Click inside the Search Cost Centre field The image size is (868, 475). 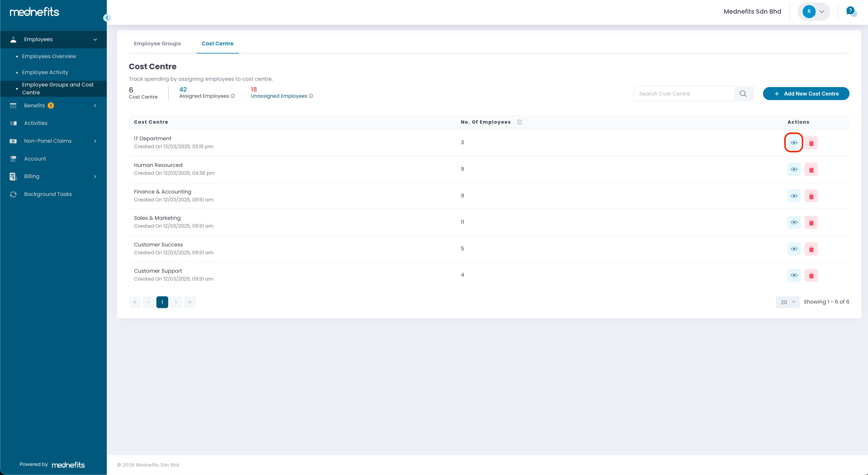pos(684,94)
